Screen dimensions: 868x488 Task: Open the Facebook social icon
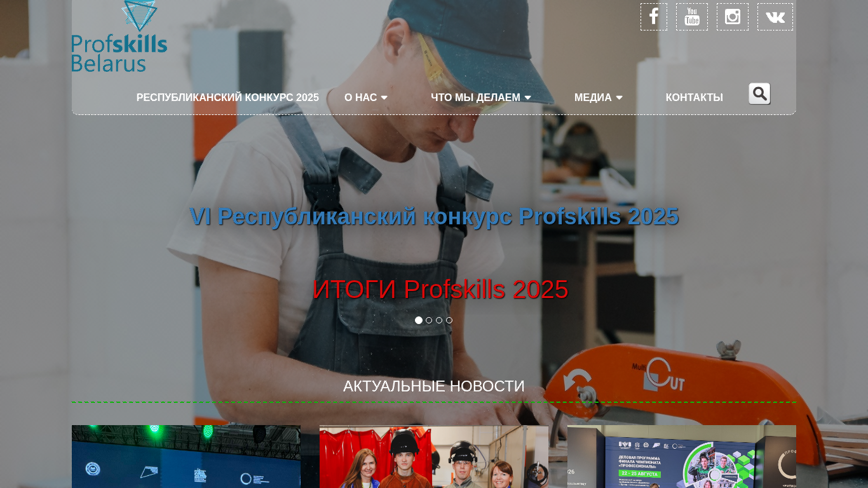coord(654,17)
